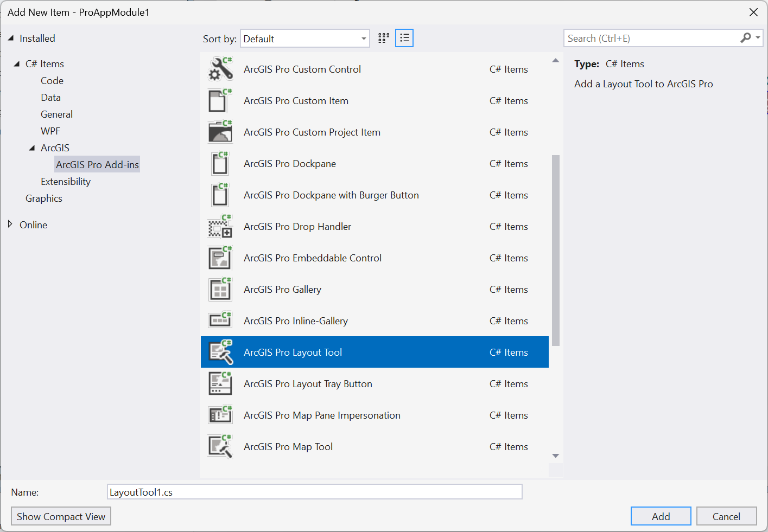Screen dimensions: 768x532
Task: Select the Data category
Action: point(50,97)
